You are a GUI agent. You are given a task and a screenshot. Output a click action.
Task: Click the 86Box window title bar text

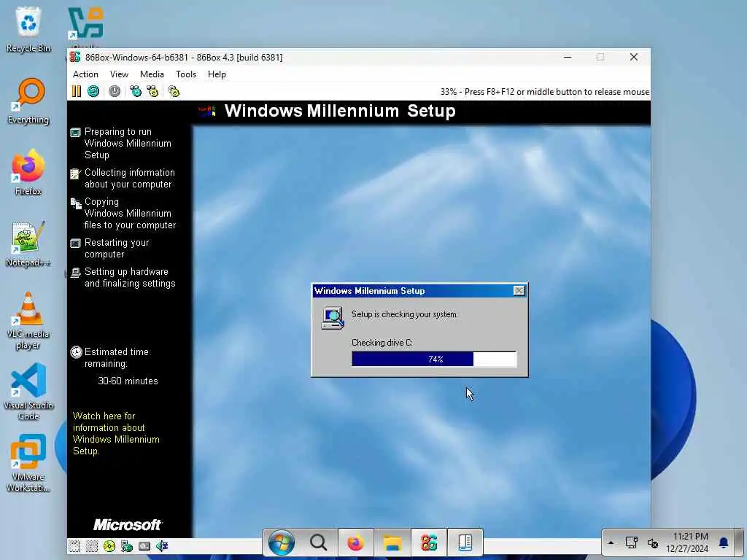pos(184,58)
